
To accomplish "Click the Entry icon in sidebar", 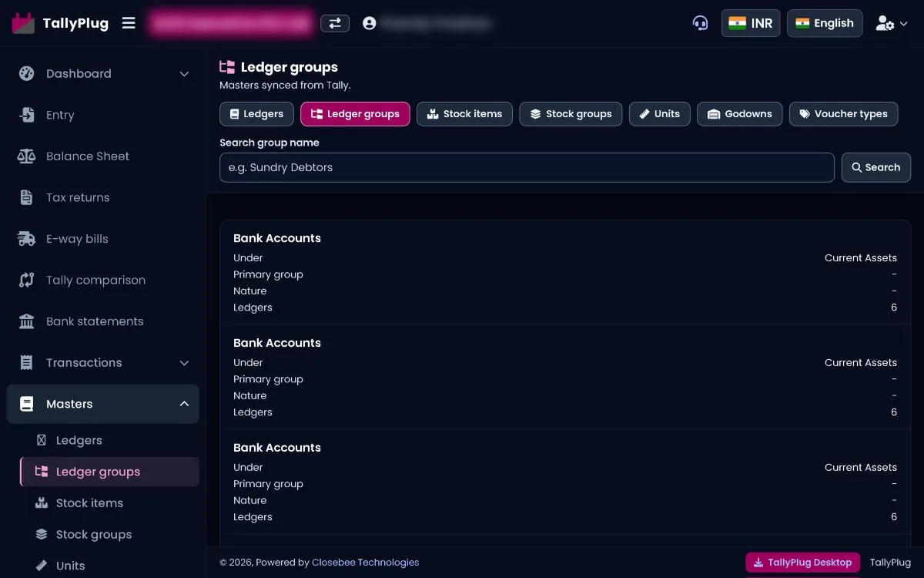I will (x=27, y=115).
